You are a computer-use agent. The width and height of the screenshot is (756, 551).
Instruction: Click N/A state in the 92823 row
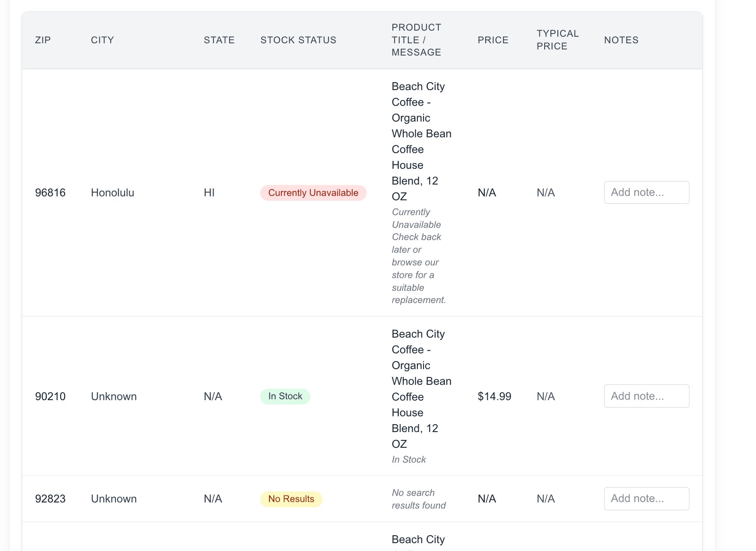[x=213, y=499]
